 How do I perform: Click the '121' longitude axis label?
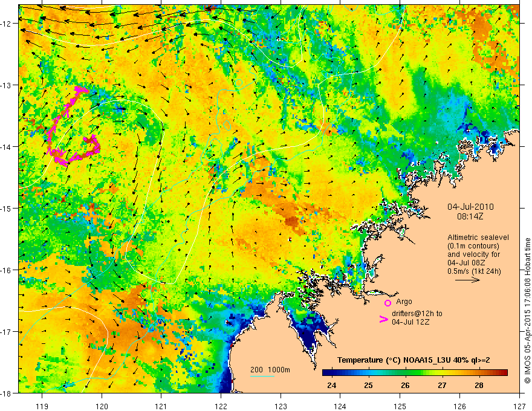coord(161,406)
